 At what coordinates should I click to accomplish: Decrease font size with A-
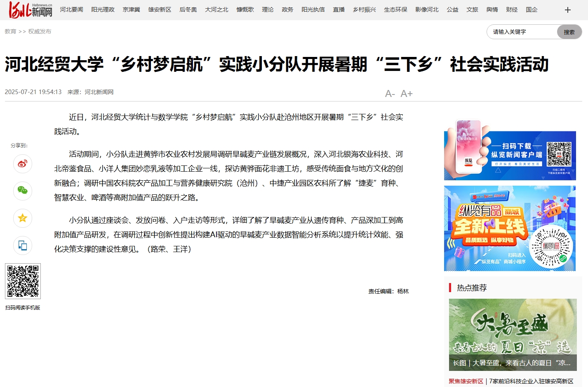tap(390, 94)
